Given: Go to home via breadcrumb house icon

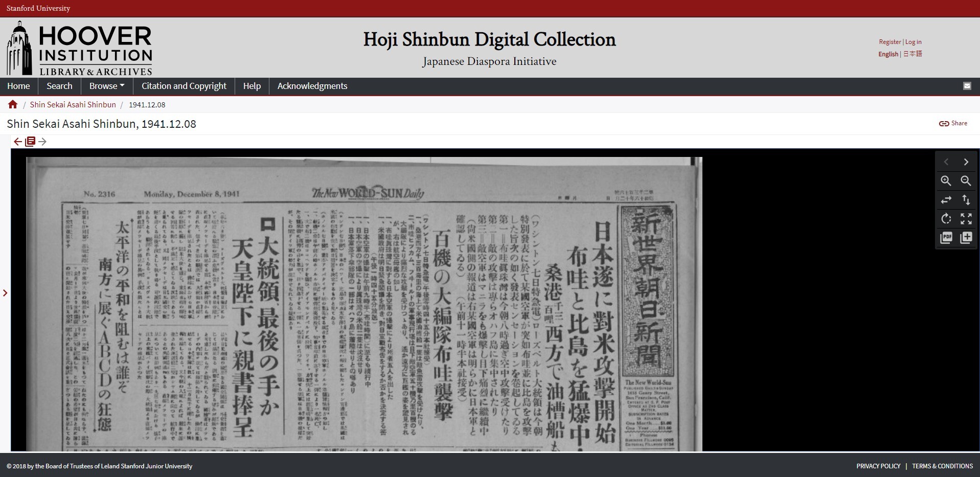Looking at the screenshot, I should pyautogui.click(x=12, y=104).
